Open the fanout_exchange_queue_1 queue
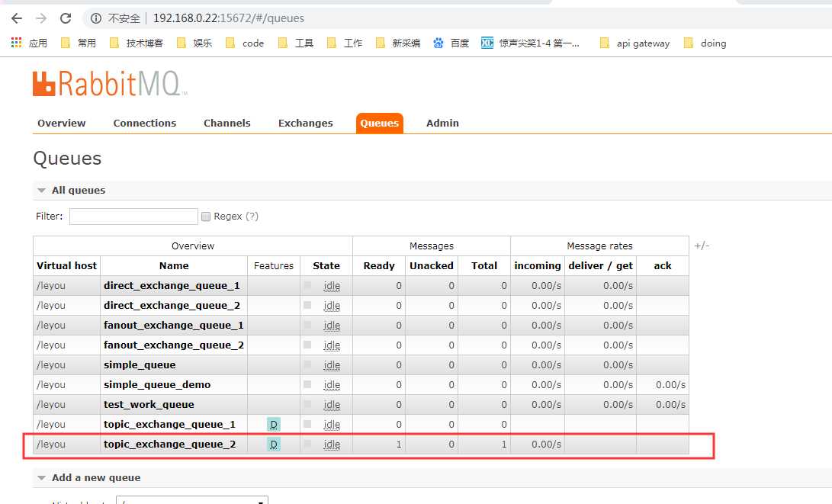The height and width of the screenshot is (504, 832). pos(173,326)
